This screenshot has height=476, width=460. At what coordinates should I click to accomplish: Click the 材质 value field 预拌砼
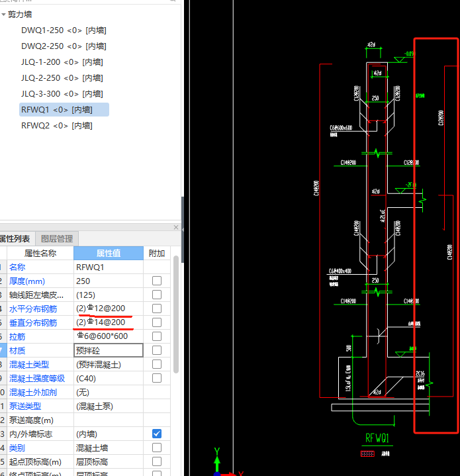109,350
